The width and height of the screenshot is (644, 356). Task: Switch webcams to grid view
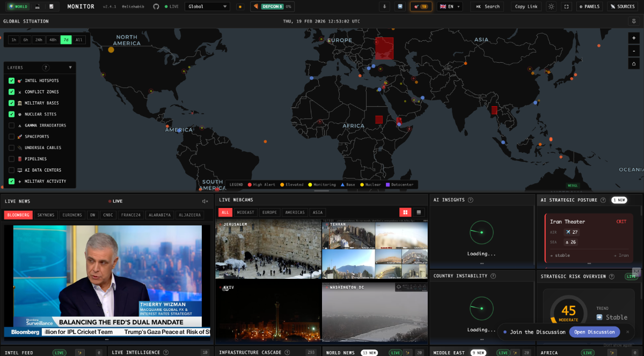point(405,212)
